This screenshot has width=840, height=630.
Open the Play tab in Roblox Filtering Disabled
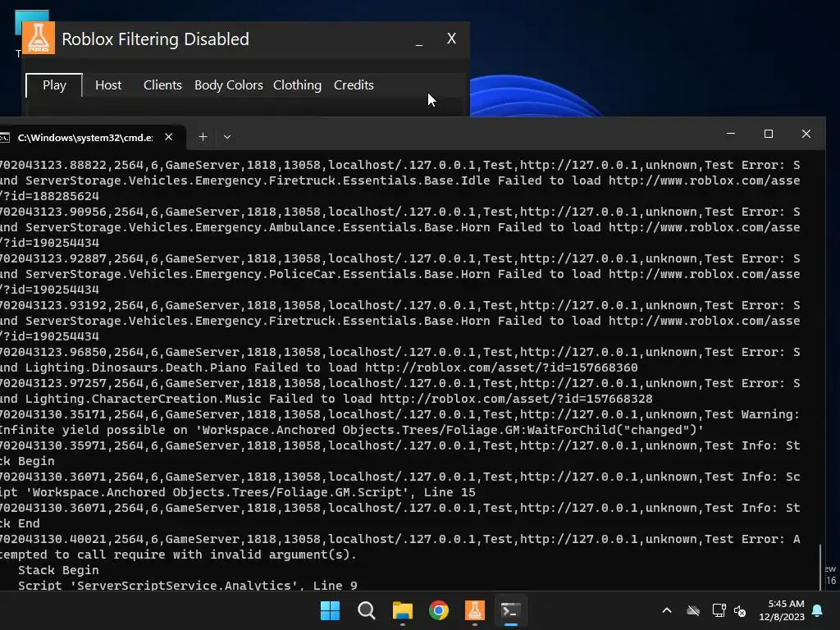click(x=54, y=85)
